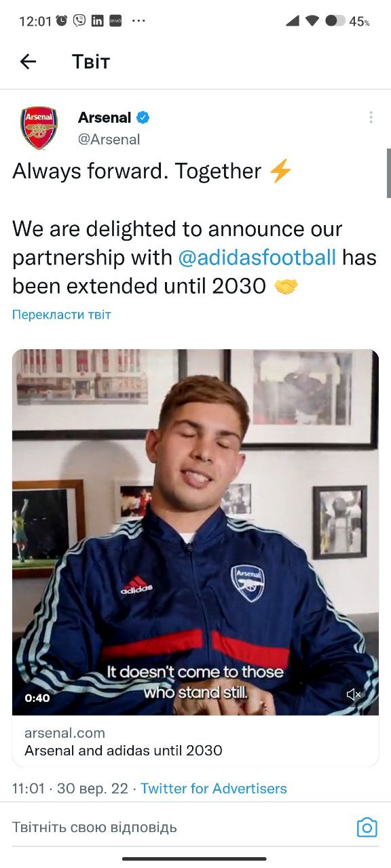This screenshot has height=868, width=391.
Task: Play the Arsenal adidas video thumbnail
Action: 195,532
